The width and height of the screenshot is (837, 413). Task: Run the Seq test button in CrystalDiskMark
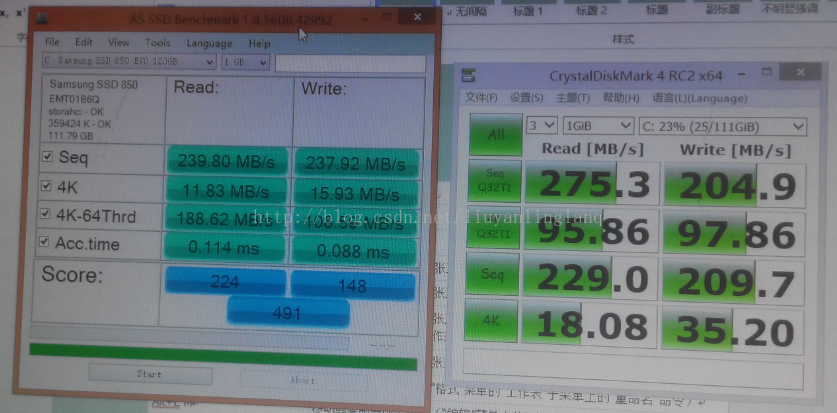click(492, 274)
